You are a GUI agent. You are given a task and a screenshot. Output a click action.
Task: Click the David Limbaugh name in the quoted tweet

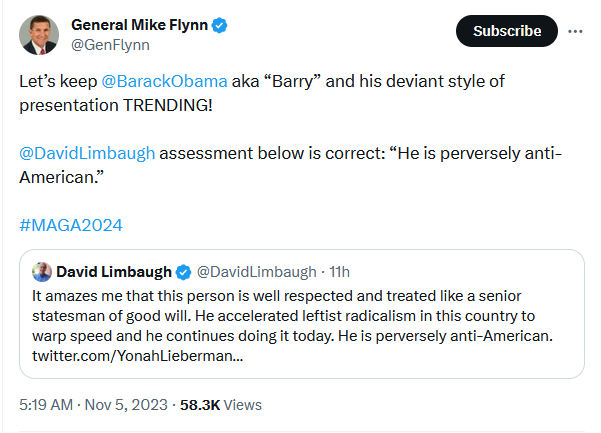tap(114, 272)
